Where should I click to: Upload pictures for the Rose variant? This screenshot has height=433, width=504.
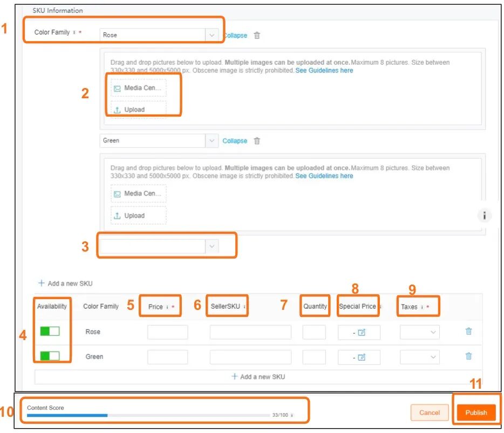click(x=139, y=110)
